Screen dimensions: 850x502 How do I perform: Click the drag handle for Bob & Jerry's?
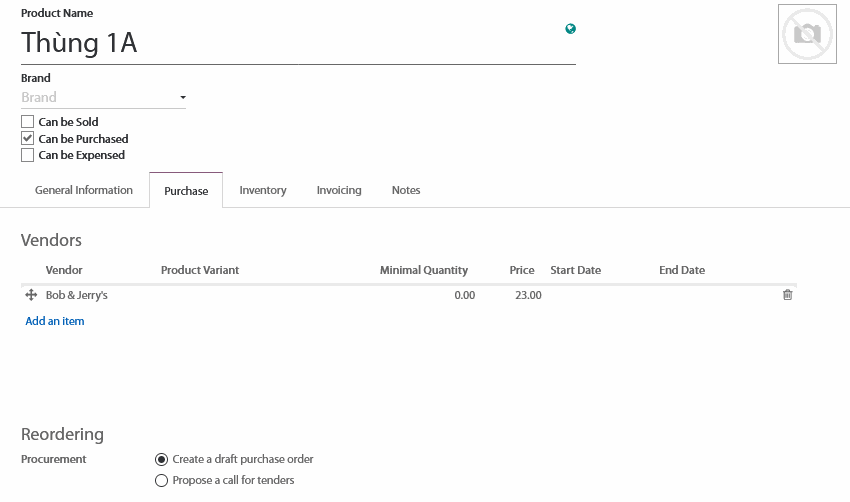click(x=31, y=295)
